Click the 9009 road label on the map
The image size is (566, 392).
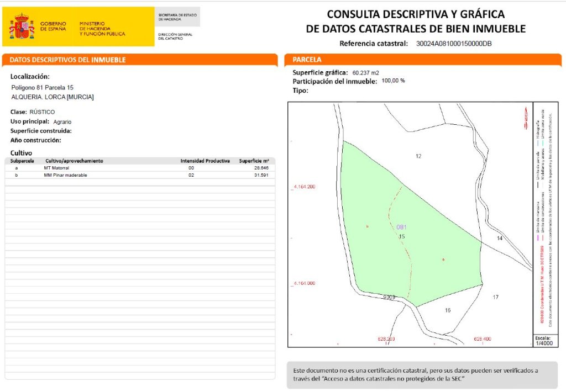tap(389, 297)
